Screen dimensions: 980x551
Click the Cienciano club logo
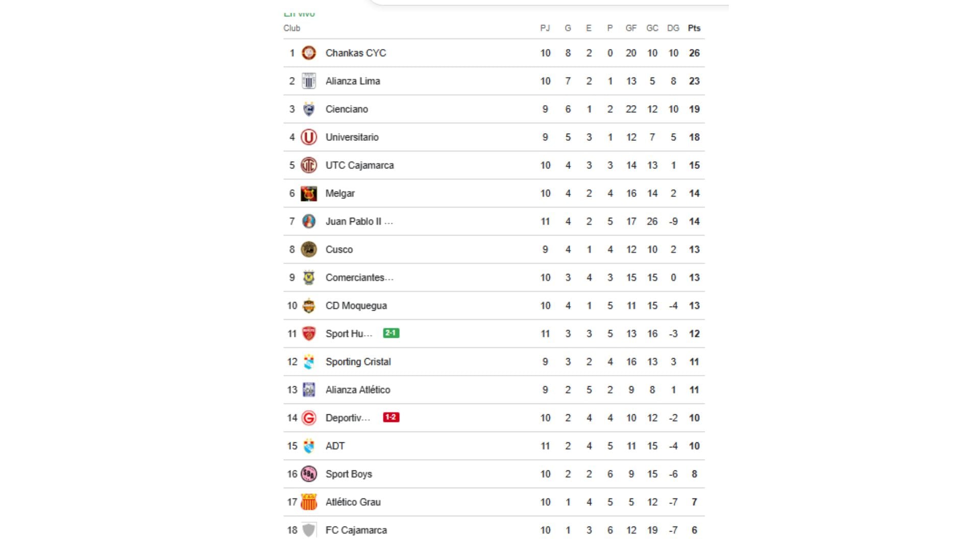pos(309,109)
